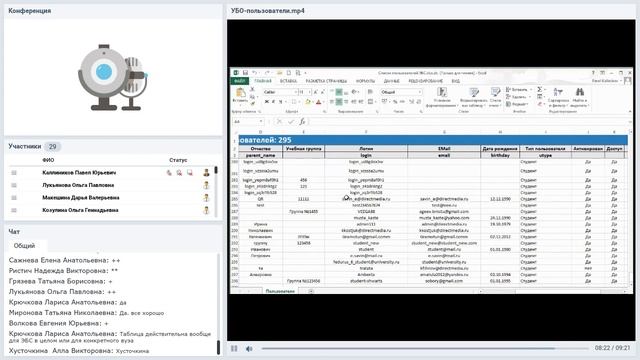The image size is (640, 360).
Task: Check the box beside Макешина Дарья Валерьевна
Action: (x=14, y=198)
